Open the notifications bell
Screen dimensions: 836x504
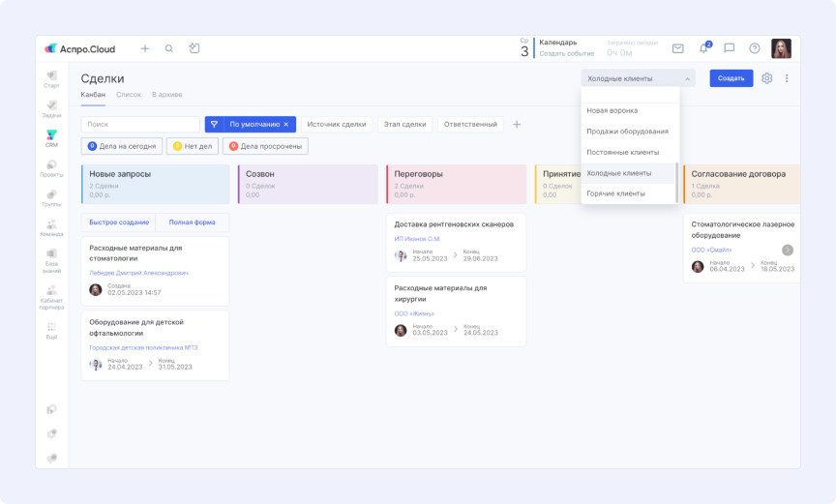[x=704, y=48]
